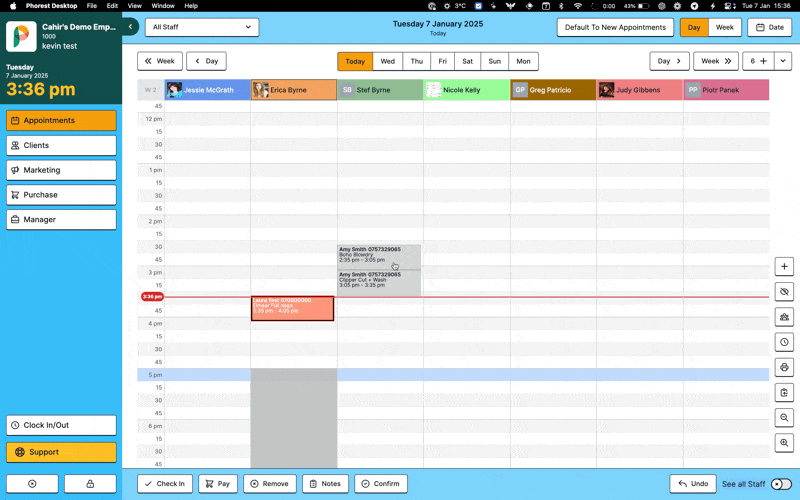Open the Manager section
Screen dimensions: 800x500
pos(61,219)
